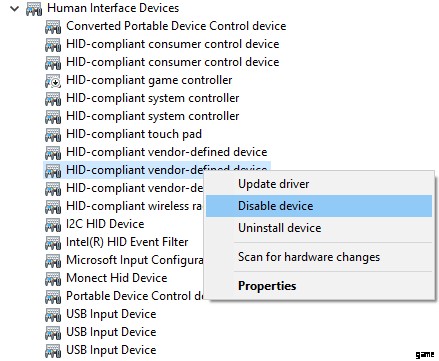This screenshot has height=361, width=439.
Task: Select the first HID-compliant consumer control device
Action: tap(173, 44)
